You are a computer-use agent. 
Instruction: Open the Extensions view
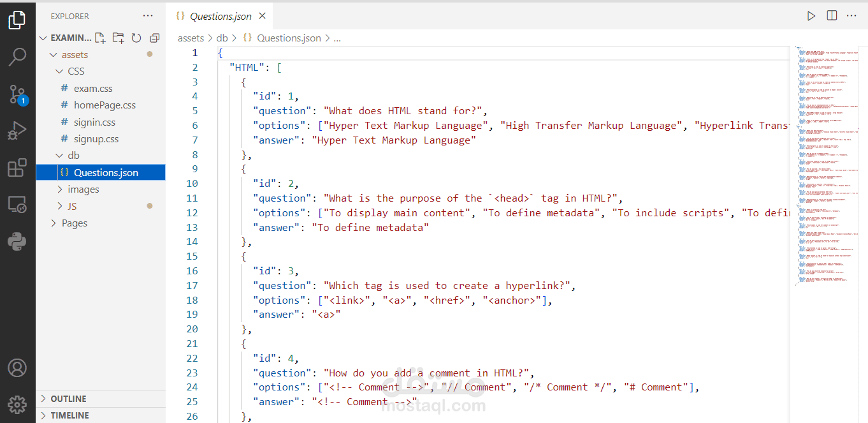(17, 168)
